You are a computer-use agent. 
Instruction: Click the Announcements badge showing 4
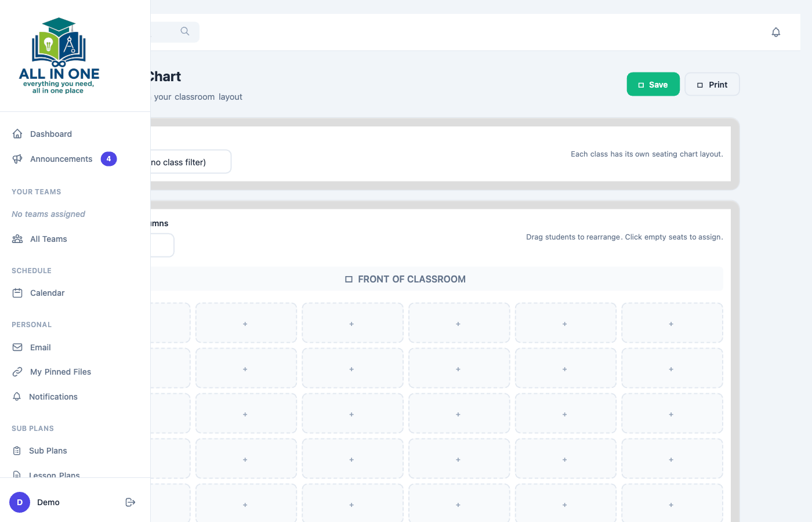[108, 159]
